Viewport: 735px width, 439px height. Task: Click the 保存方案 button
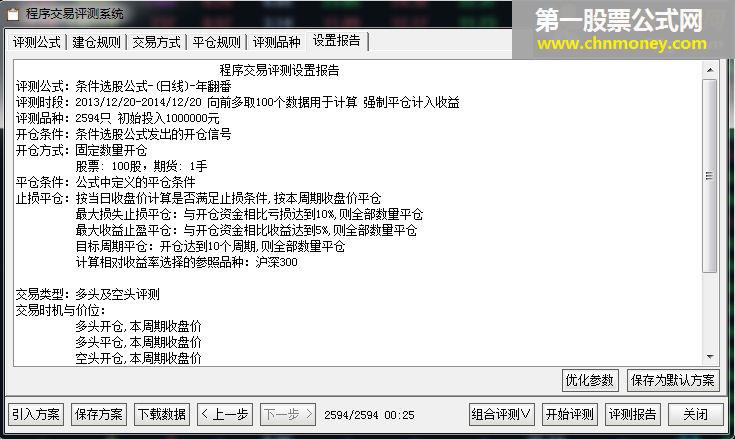[98, 414]
